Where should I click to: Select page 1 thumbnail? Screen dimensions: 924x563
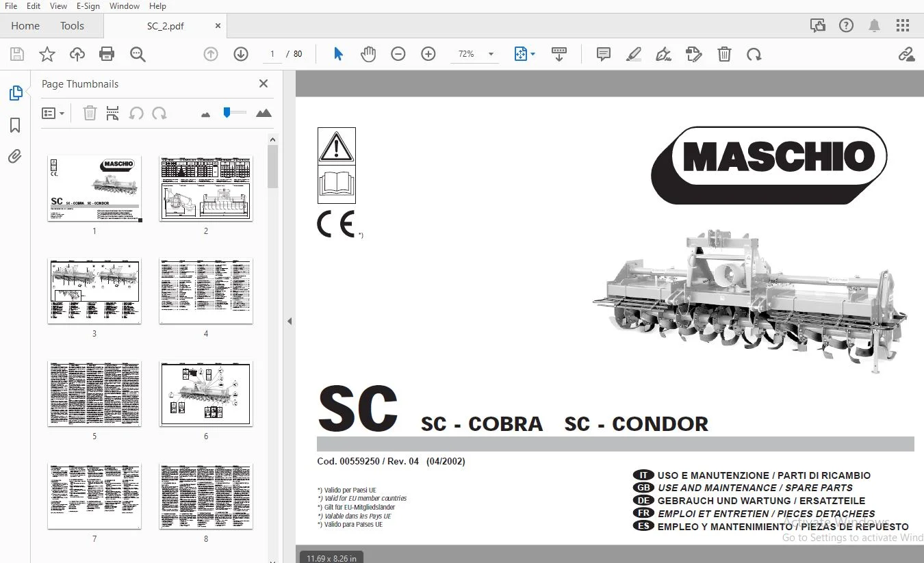tap(94, 188)
